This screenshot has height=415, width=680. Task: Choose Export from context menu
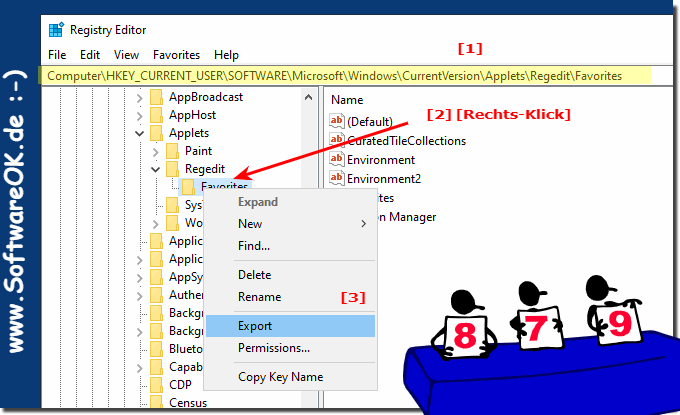pos(290,326)
